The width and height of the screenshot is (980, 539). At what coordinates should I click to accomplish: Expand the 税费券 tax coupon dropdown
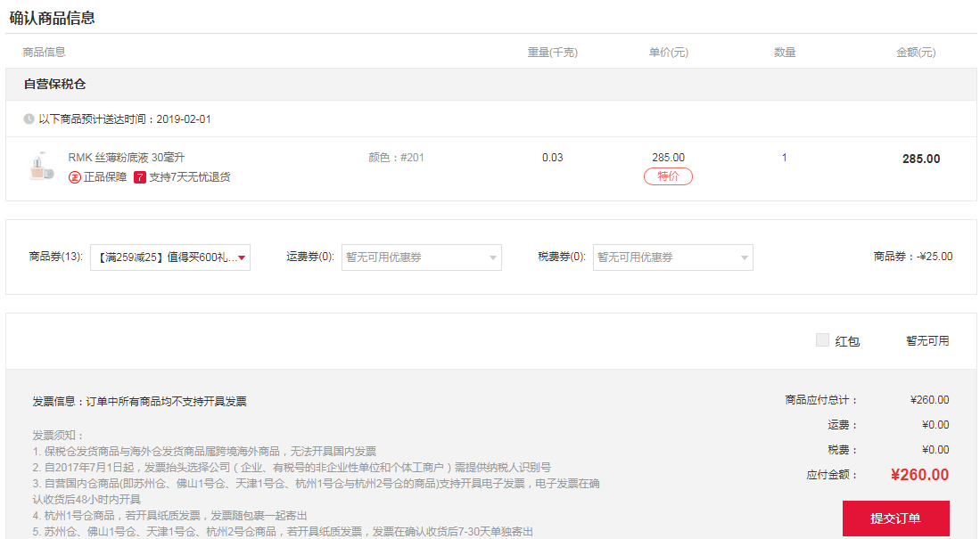point(672,257)
